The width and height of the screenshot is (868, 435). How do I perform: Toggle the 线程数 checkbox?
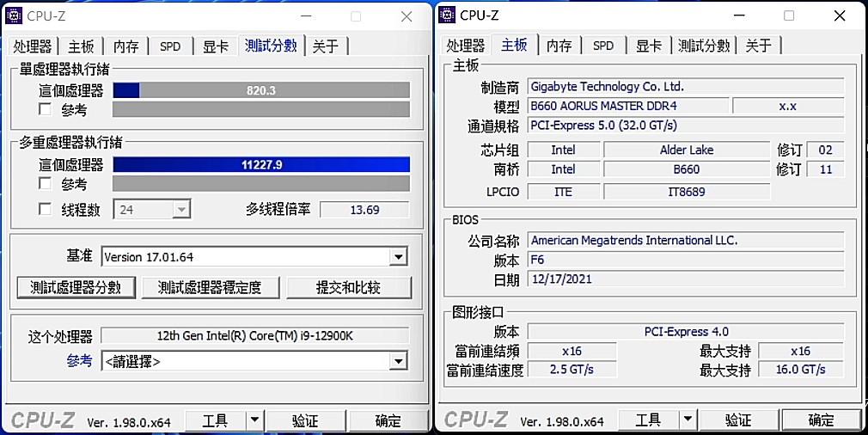tap(46, 209)
